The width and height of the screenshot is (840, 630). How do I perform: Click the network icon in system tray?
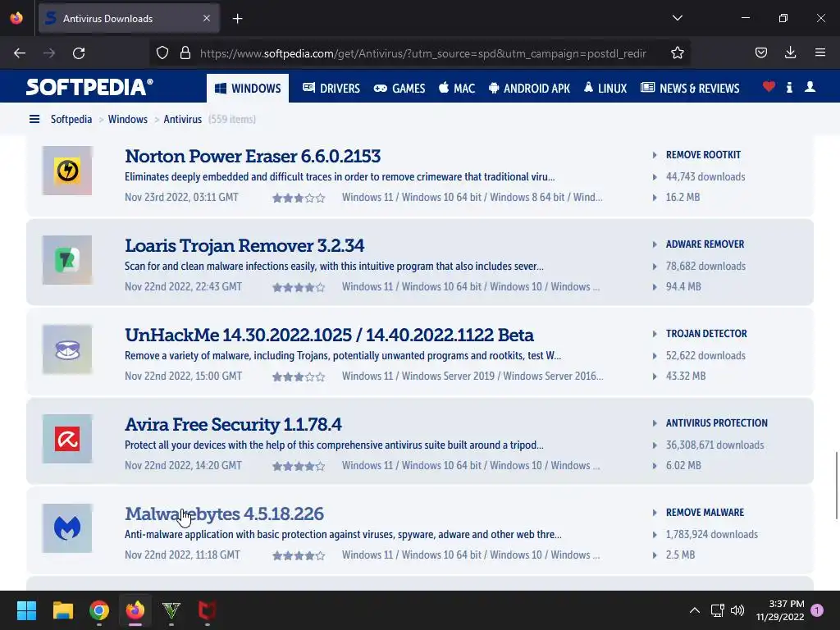pyautogui.click(x=717, y=610)
